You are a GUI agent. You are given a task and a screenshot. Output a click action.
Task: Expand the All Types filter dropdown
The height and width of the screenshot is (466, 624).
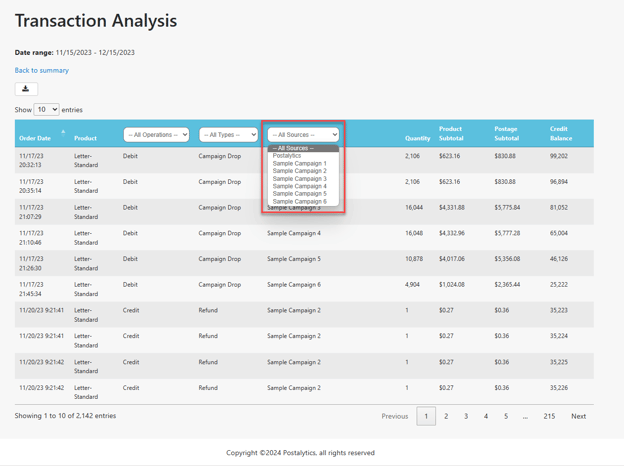click(228, 135)
